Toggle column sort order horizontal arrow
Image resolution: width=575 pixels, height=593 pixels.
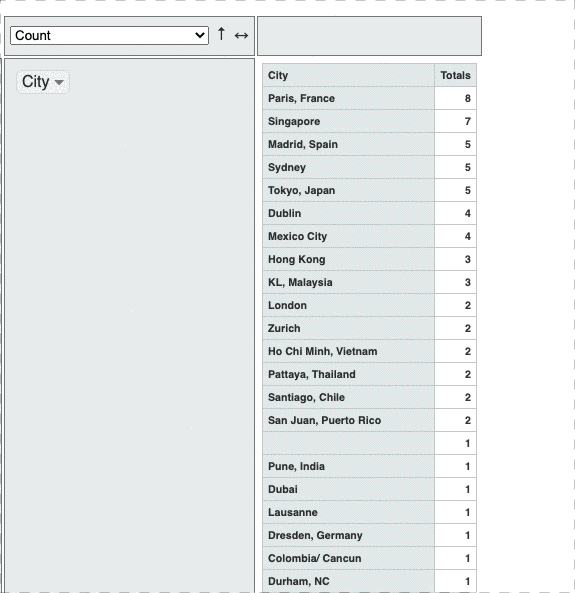(241, 36)
